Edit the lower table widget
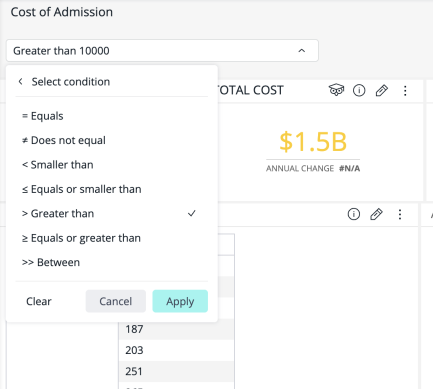433x389 pixels. [x=376, y=214]
